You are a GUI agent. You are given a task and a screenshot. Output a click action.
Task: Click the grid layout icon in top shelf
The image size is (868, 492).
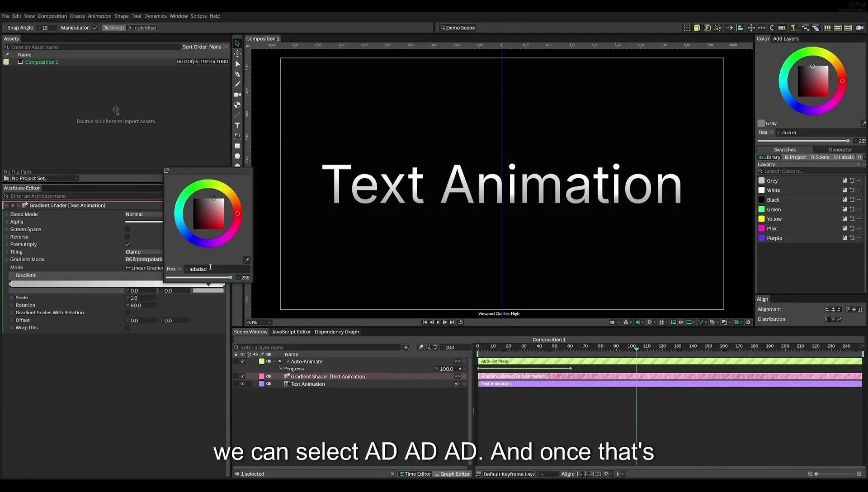click(848, 28)
